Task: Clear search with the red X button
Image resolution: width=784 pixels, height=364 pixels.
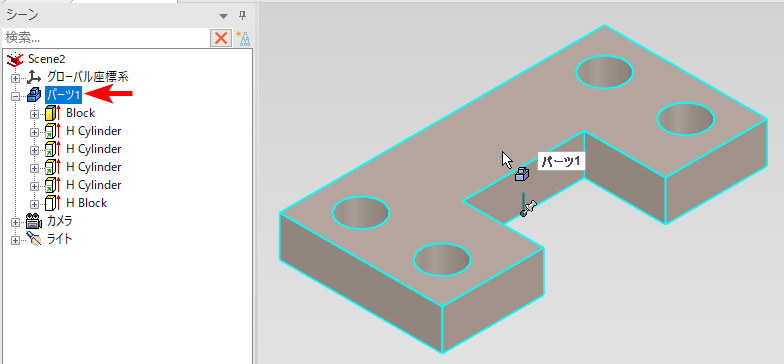Action: pos(221,38)
